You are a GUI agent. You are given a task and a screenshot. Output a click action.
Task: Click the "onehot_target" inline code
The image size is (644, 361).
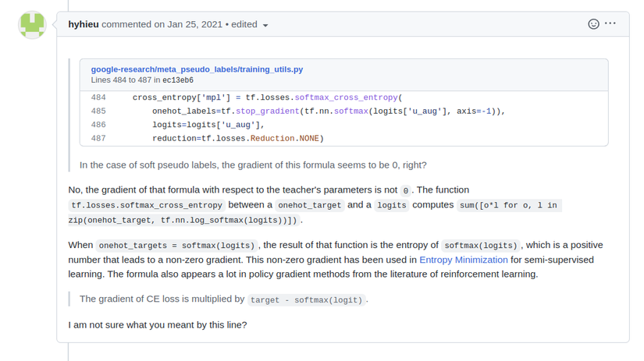click(x=310, y=205)
